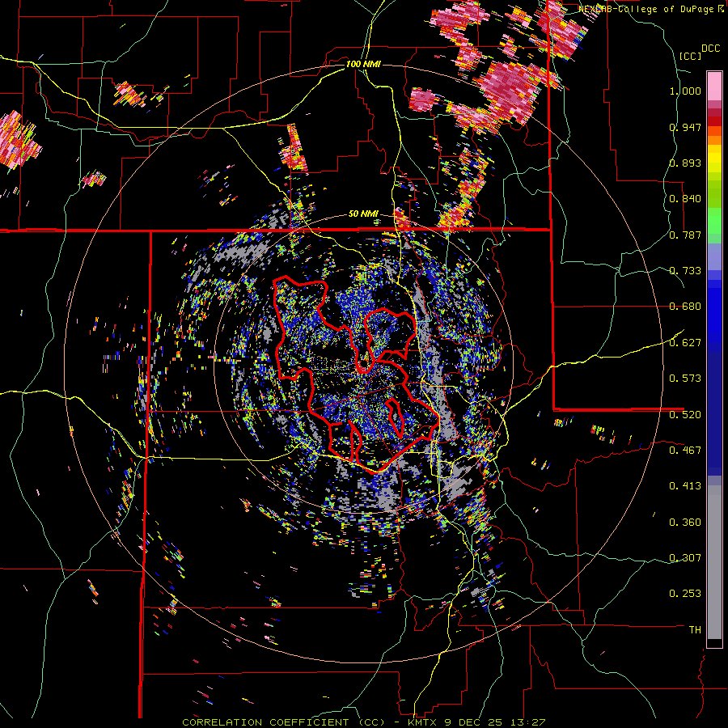Viewport: 728px width, 728px height.
Task: Select the 0.573 scale value
Action: tap(685, 378)
